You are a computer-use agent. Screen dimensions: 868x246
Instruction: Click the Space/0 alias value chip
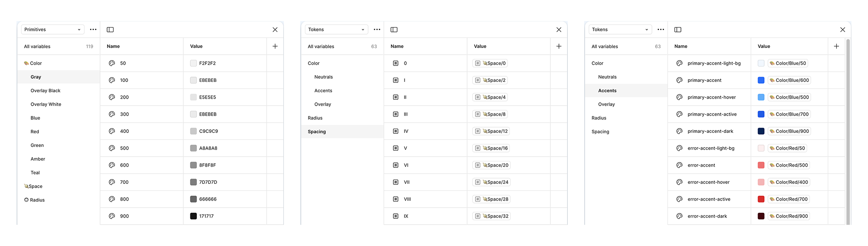[490, 63]
